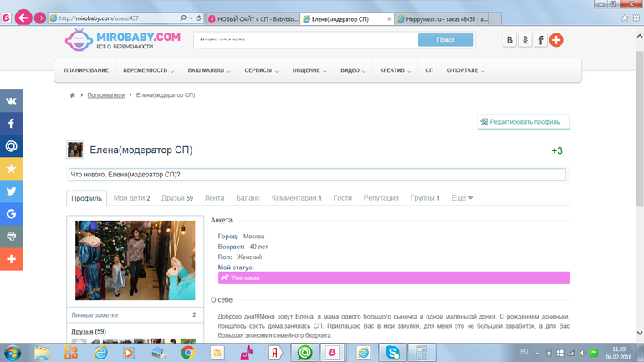
Task: Open the Ещё dropdown in profile tabs
Action: [x=462, y=198]
